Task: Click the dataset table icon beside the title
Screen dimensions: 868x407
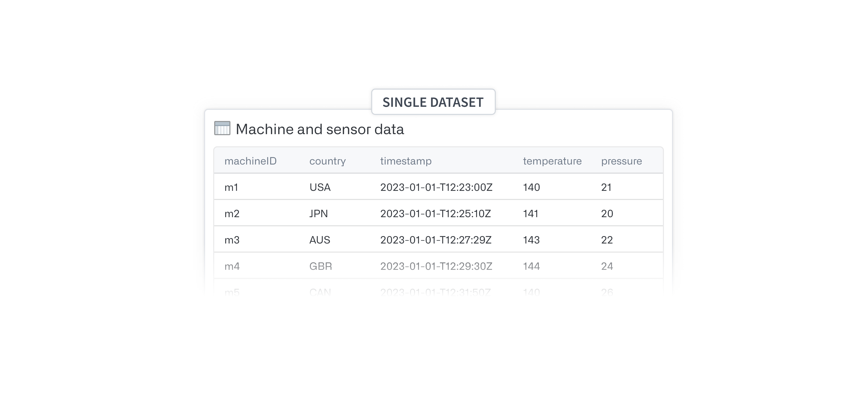Action: pos(222,128)
